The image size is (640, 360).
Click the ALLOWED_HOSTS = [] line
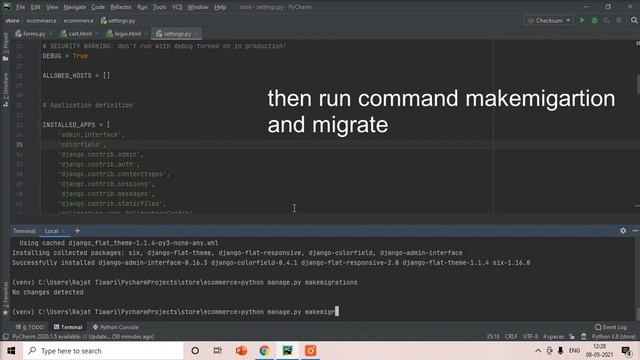76,76
